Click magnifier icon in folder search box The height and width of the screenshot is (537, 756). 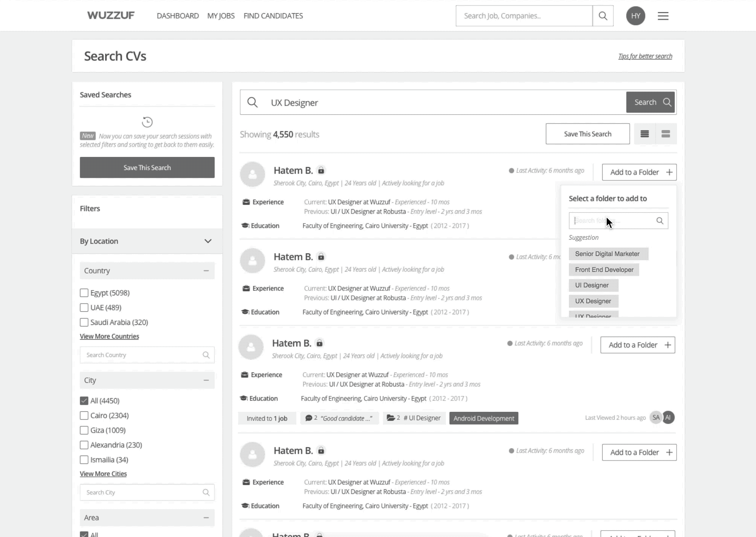660,221
